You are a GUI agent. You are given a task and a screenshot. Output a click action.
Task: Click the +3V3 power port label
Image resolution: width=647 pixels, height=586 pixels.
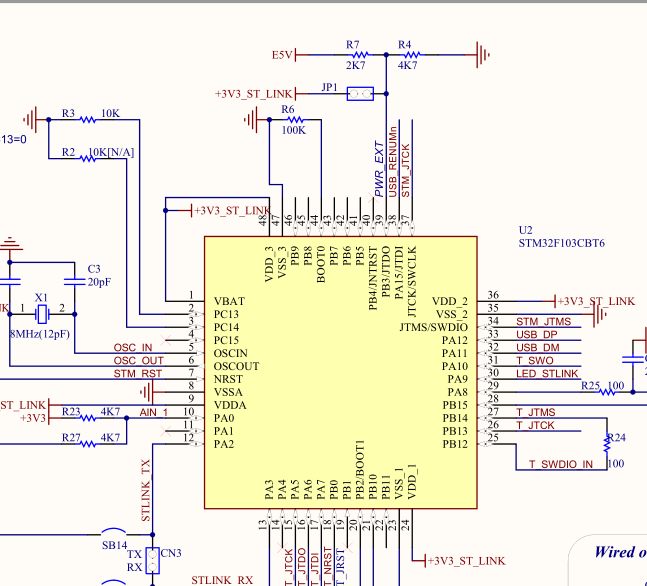33,418
